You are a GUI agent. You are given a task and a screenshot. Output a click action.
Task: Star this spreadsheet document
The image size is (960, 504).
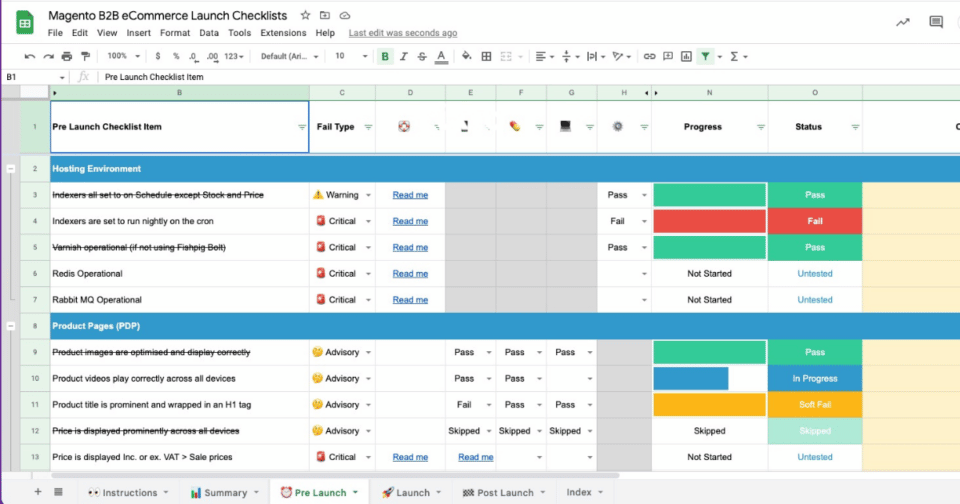[x=305, y=16]
